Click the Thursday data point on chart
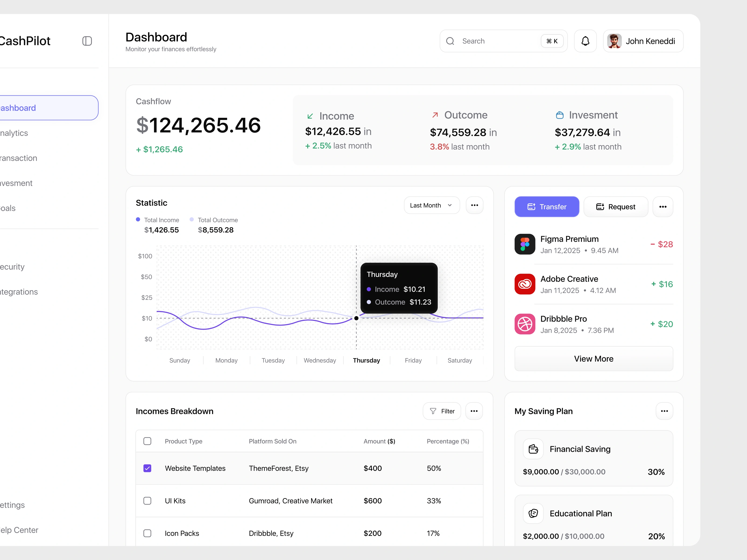The image size is (747, 560). click(x=356, y=318)
